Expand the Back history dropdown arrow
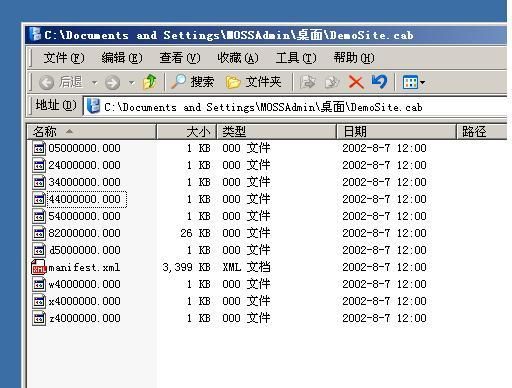The height and width of the screenshot is (388, 512). click(94, 82)
